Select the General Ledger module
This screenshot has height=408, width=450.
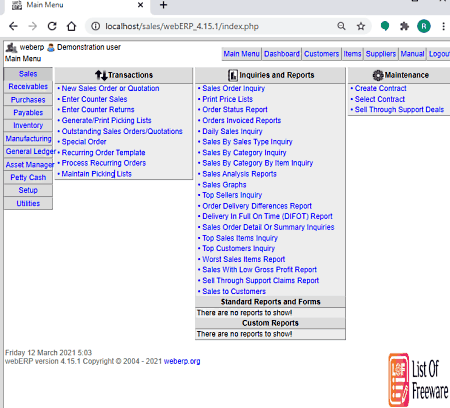tap(30, 152)
